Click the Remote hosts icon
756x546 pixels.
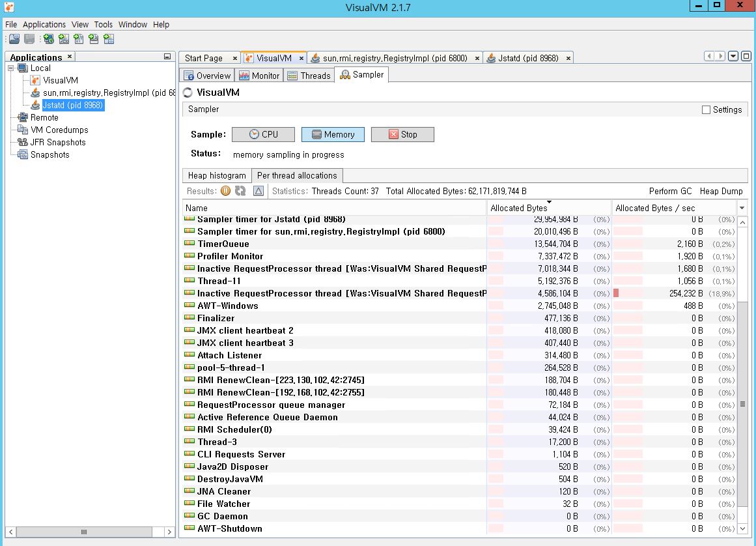pyautogui.click(x=23, y=118)
